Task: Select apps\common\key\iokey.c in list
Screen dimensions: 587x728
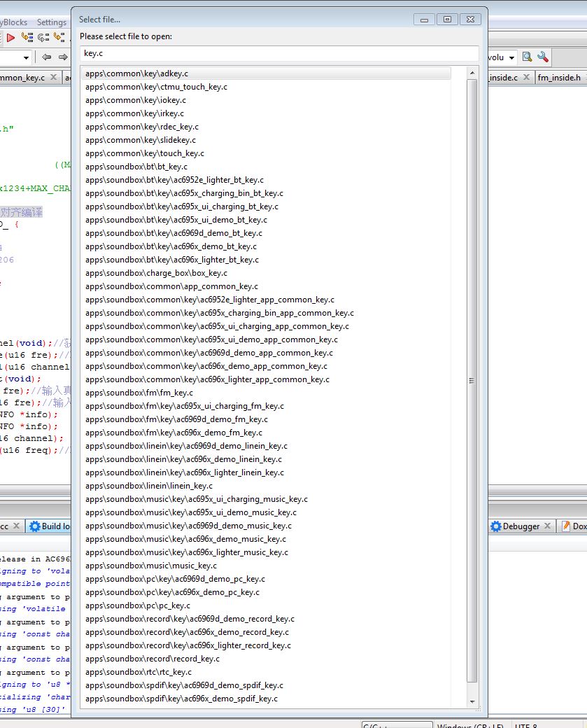Action: click(136, 100)
